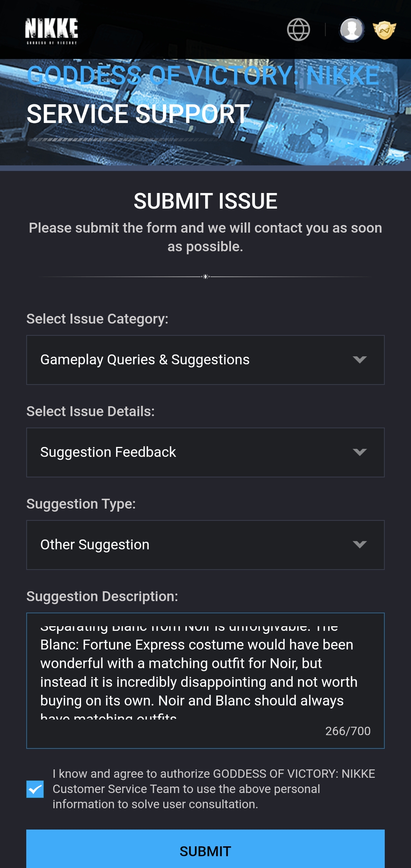Click the arrow icon in Issue Category field

(x=359, y=360)
